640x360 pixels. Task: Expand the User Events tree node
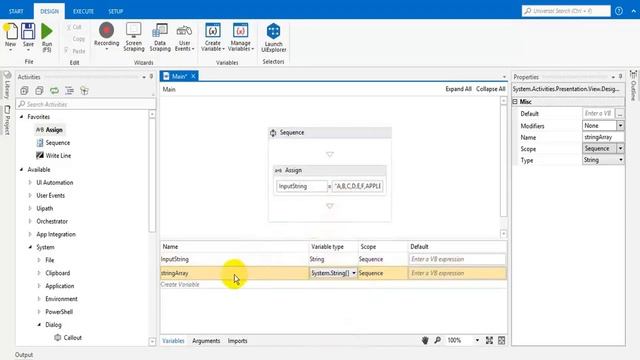coord(30,196)
